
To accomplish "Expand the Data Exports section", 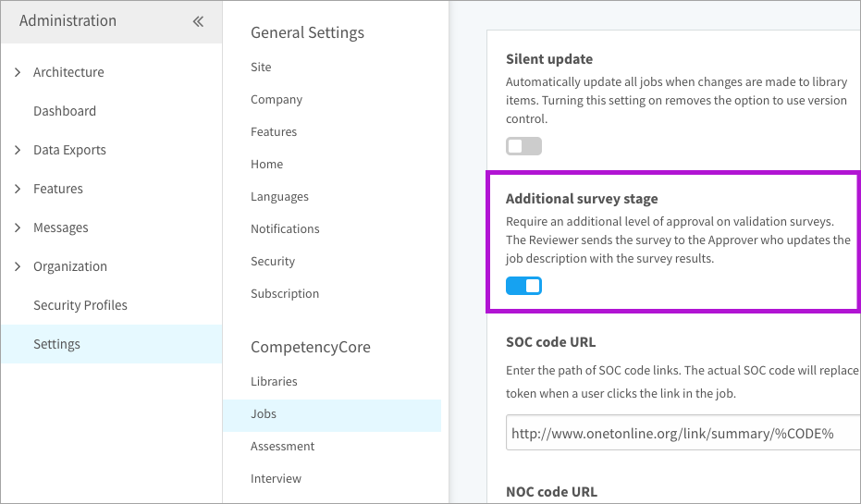I will click(18, 150).
